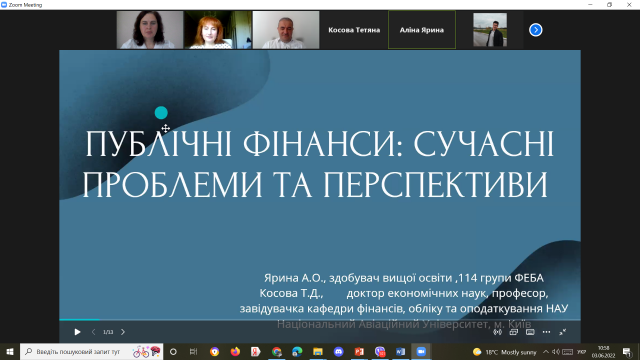Image resolution: width=640 pixels, height=360 pixels.
Task: Click the 1/13 slide counter
Action: tap(108, 332)
